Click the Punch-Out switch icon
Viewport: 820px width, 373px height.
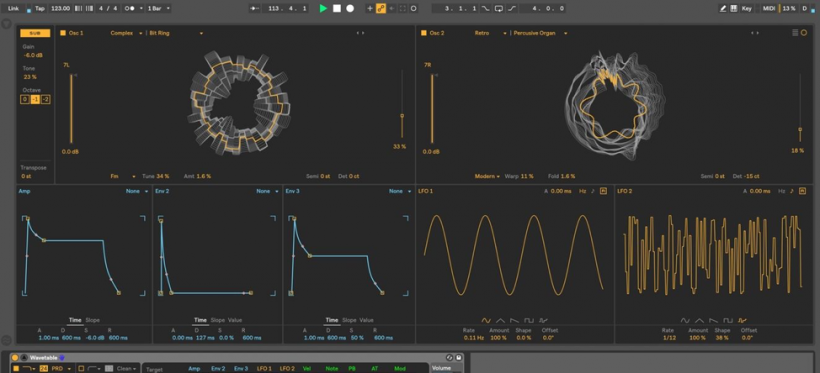[511, 8]
